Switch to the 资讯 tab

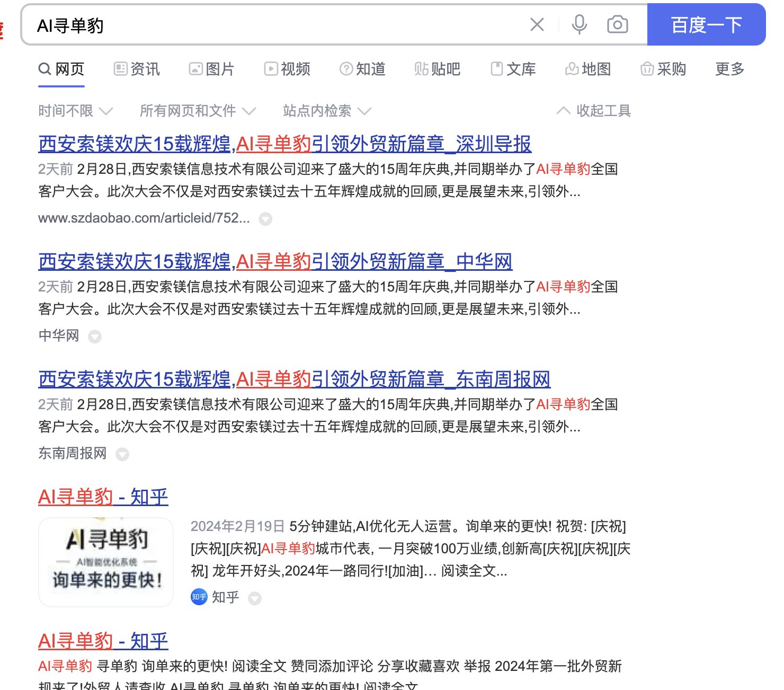pos(137,69)
